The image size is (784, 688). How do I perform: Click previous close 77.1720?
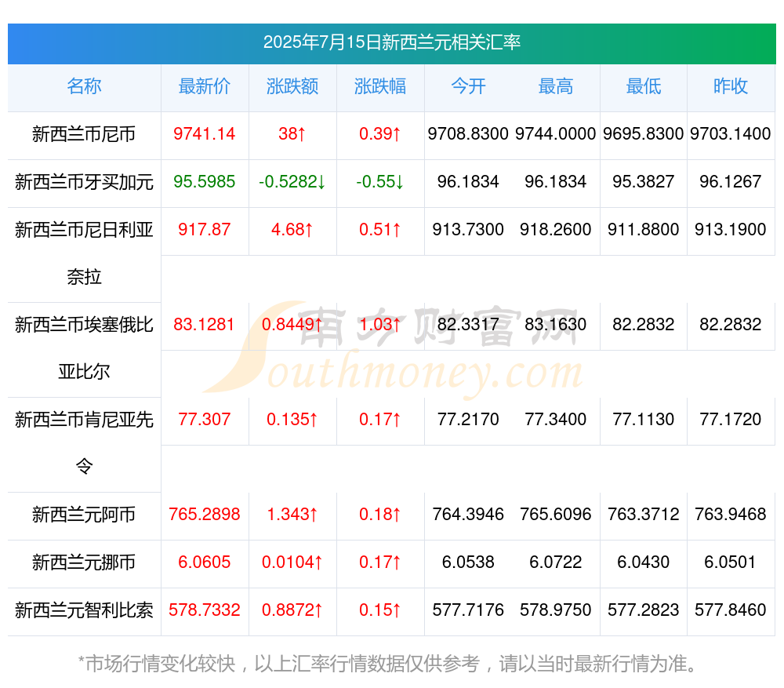click(731, 419)
